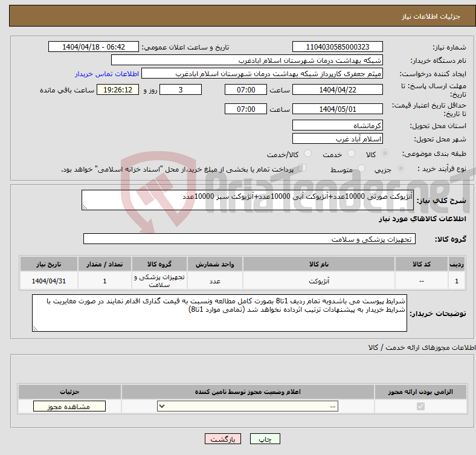Click the request number field 1104030585000323
This screenshot has height=455, width=476.
pyautogui.click(x=337, y=47)
